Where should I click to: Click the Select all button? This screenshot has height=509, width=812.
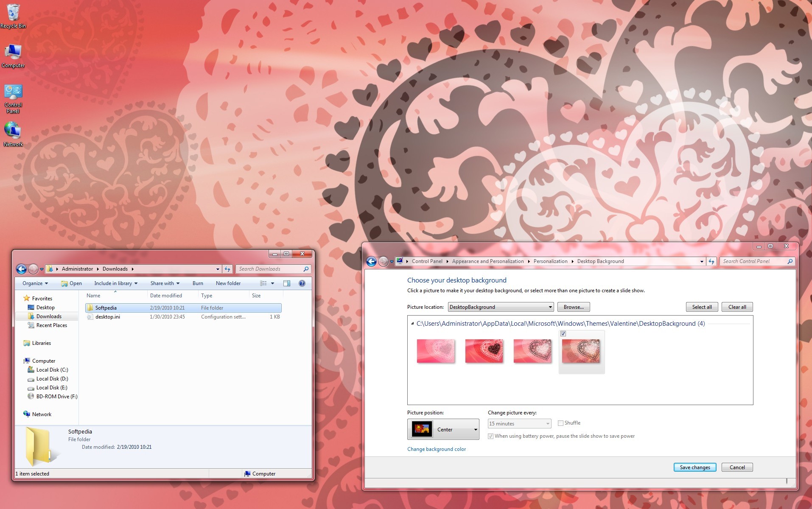pyautogui.click(x=702, y=307)
